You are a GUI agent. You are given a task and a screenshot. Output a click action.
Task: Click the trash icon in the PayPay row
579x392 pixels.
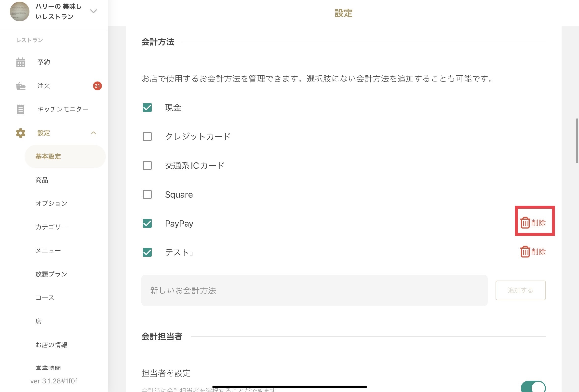pos(525,223)
